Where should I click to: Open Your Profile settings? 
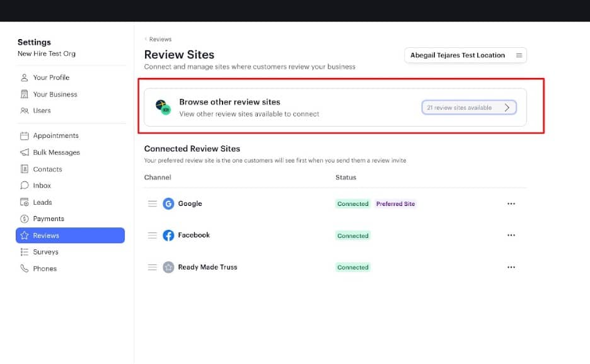(x=51, y=77)
